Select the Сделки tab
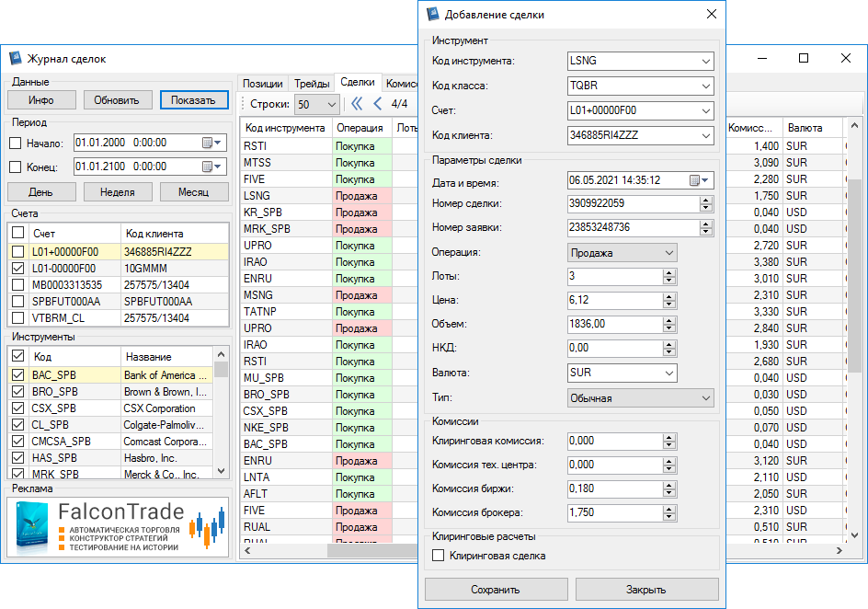The image size is (868, 609). point(358,82)
